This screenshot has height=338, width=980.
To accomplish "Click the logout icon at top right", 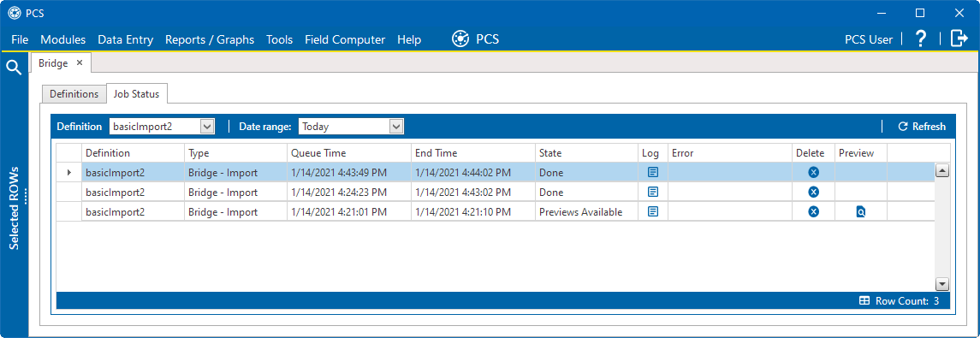I will tap(959, 39).
